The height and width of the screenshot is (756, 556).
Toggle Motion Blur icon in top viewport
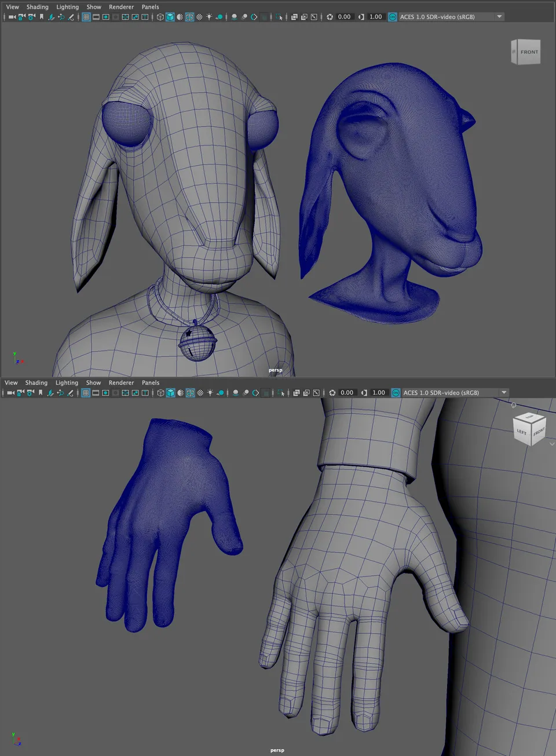[x=244, y=17]
